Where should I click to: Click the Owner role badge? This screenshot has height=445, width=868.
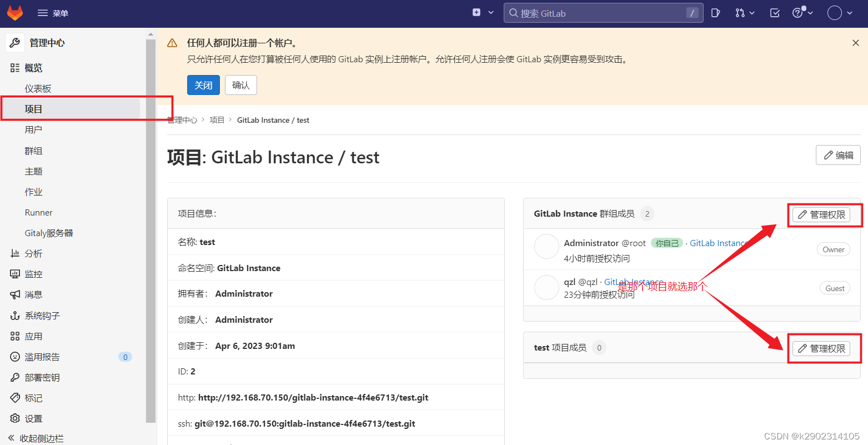point(834,249)
